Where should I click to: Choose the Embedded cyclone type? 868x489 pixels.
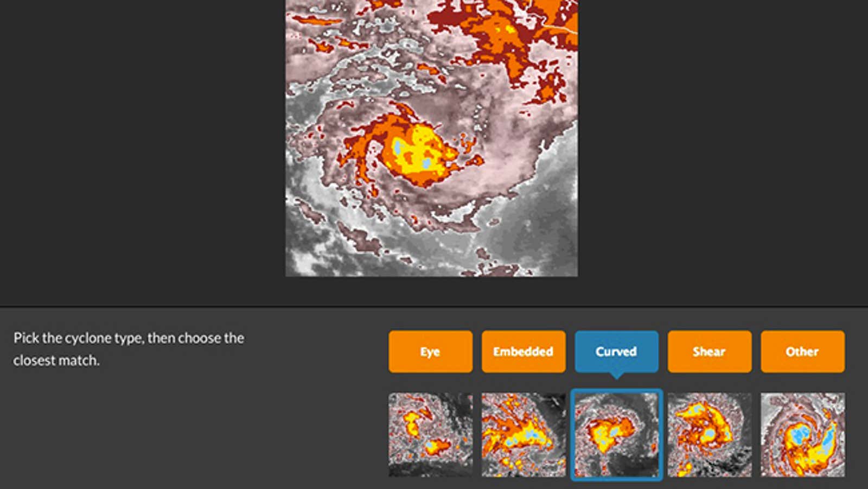click(524, 352)
